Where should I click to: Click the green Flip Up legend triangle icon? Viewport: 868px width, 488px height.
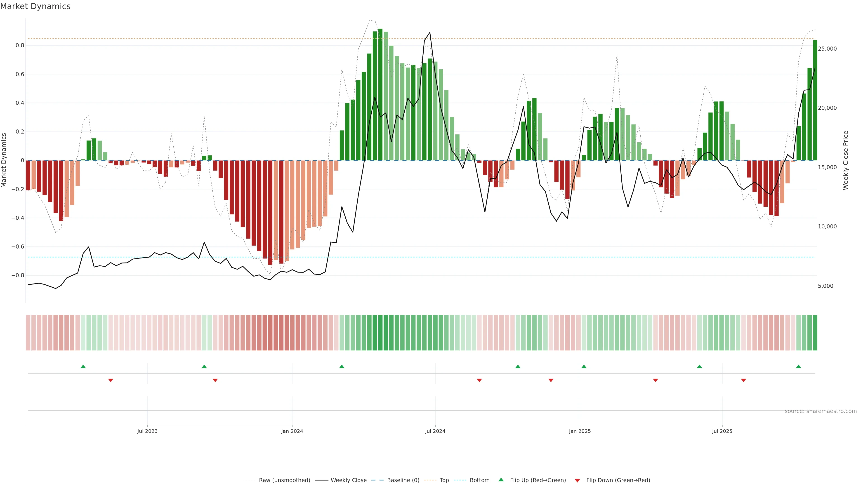pyautogui.click(x=501, y=480)
